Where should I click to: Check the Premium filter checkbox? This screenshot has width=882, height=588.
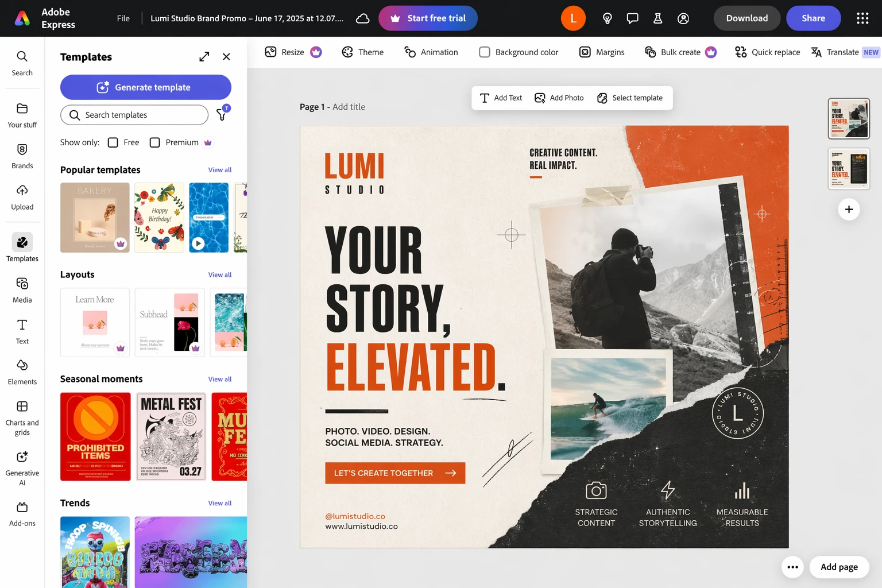pyautogui.click(x=155, y=142)
